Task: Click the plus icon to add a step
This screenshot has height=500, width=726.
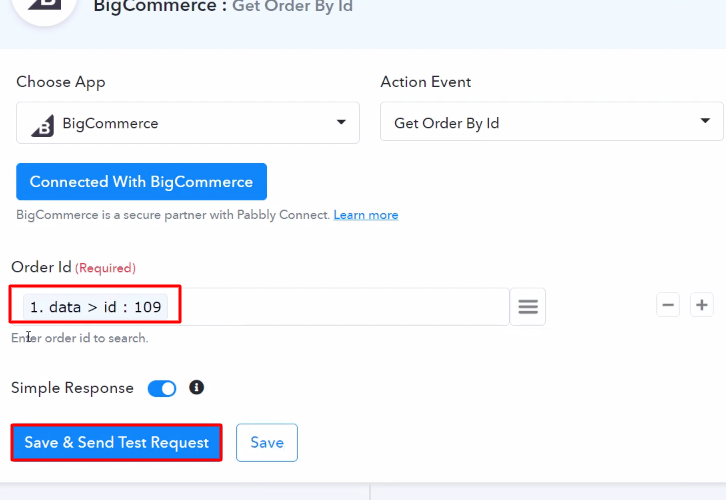Action: coord(701,305)
